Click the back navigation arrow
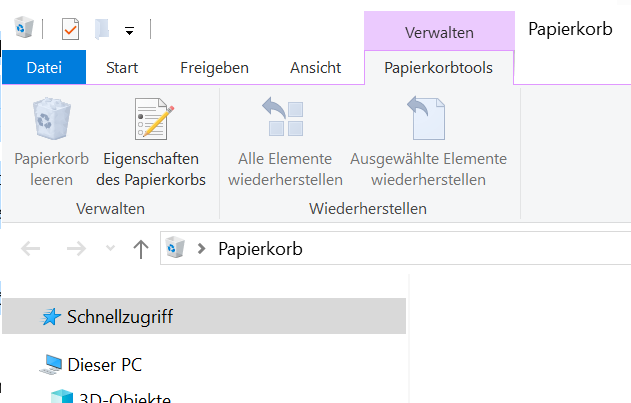The width and height of the screenshot is (631, 403). point(31,249)
